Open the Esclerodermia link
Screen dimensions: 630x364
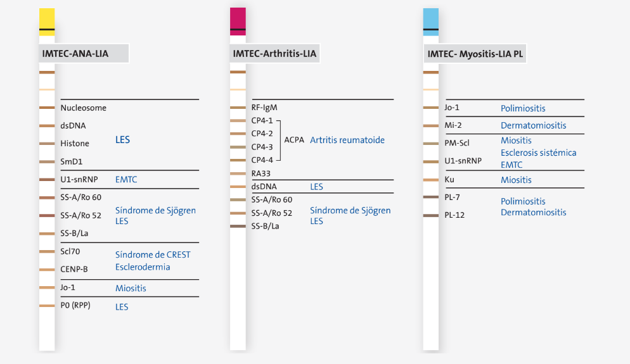(x=143, y=267)
